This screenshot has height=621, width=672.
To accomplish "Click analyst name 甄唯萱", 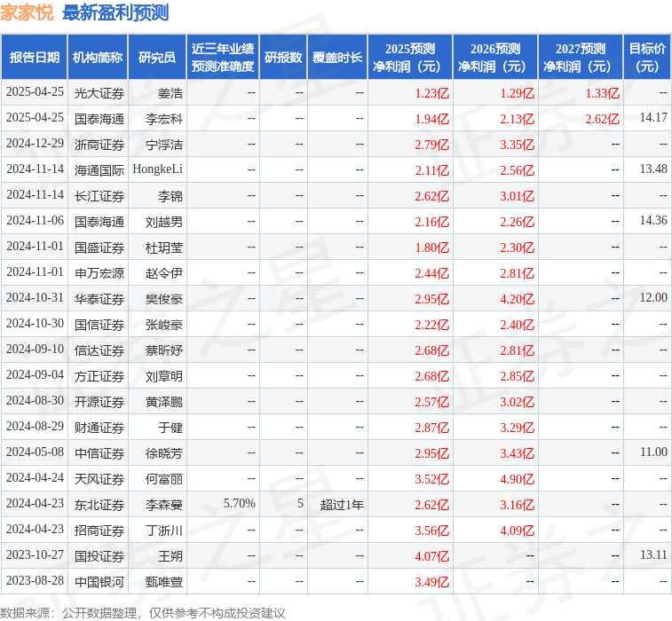I will [163, 582].
